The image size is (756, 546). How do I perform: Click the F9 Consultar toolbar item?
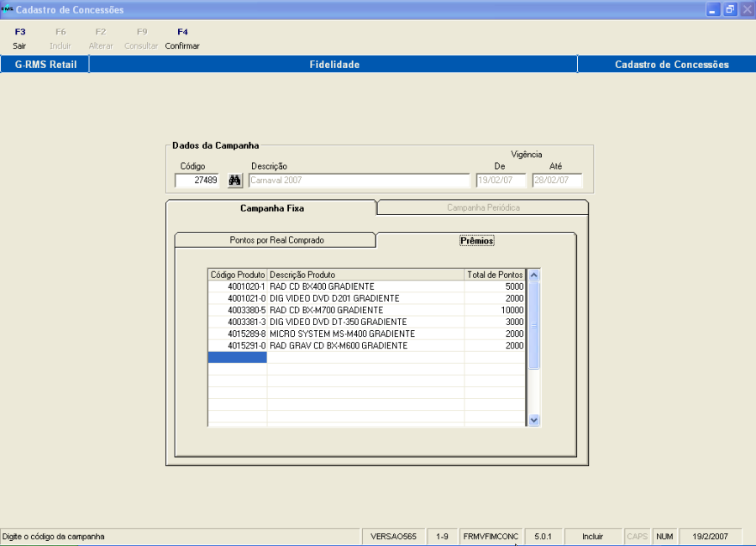pos(141,39)
